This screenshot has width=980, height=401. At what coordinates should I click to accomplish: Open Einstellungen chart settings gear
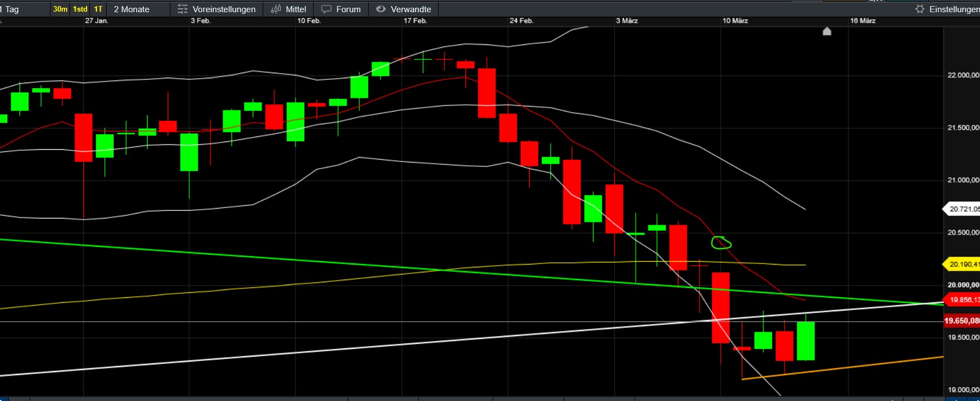[947, 9]
